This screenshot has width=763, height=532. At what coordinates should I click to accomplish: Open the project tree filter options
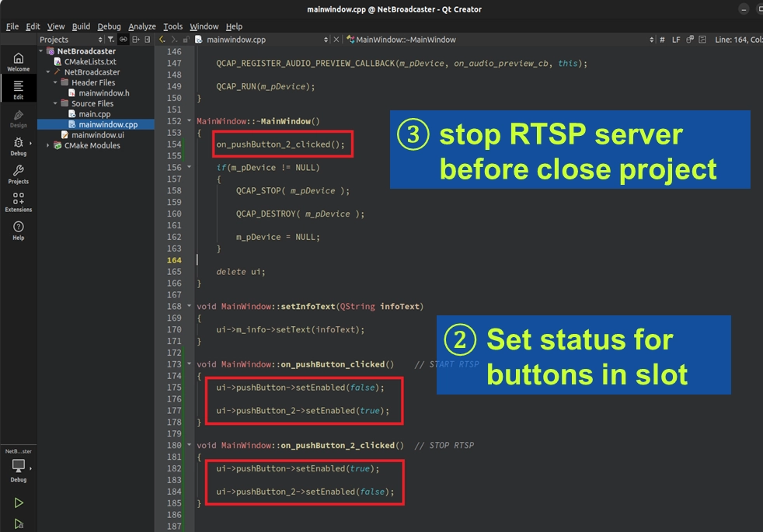111,40
